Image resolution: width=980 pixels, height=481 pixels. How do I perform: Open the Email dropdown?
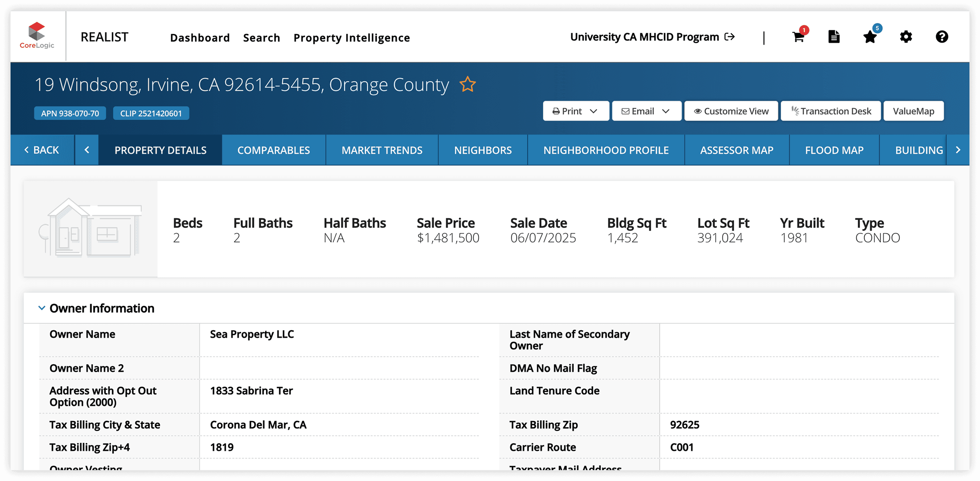[x=646, y=111]
